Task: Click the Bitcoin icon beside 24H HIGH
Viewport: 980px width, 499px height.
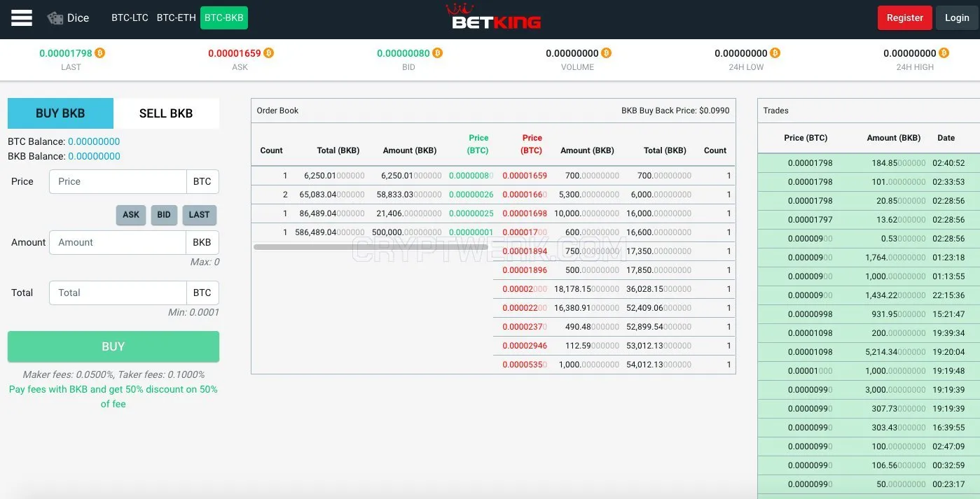Action: pos(944,53)
